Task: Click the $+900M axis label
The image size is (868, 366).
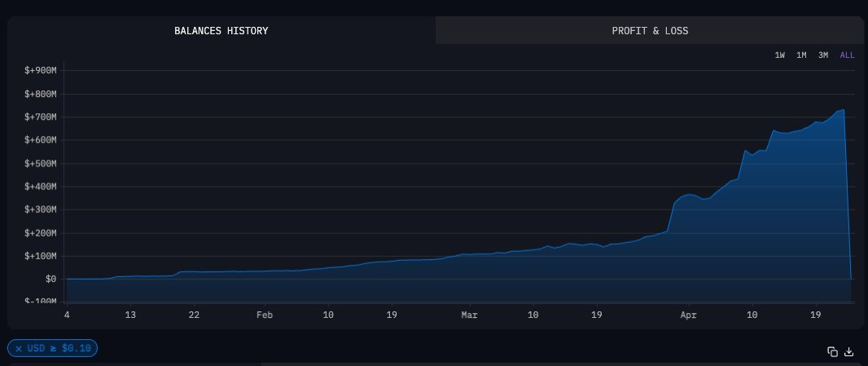Action: pos(41,70)
